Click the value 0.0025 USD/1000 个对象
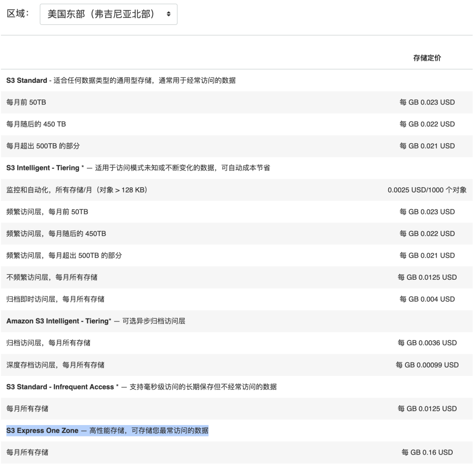Image resolution: width=476 pixels, height=466 pixels. point(427,190)
